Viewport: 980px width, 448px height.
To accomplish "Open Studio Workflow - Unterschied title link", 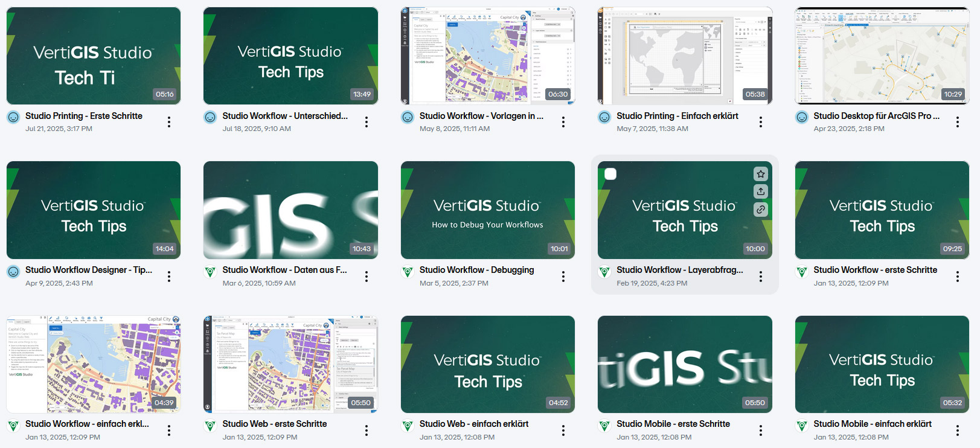I will tap(285, 116).
